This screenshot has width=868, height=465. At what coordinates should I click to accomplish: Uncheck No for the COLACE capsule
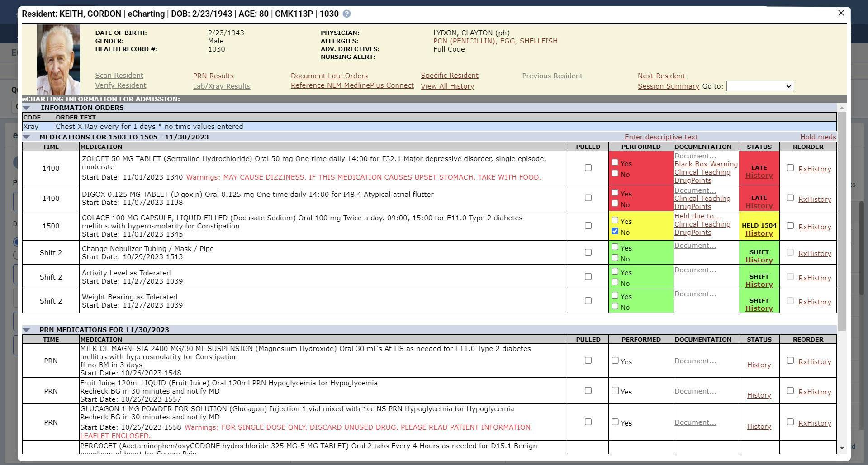pyautogui.click(x=615, y=231)
